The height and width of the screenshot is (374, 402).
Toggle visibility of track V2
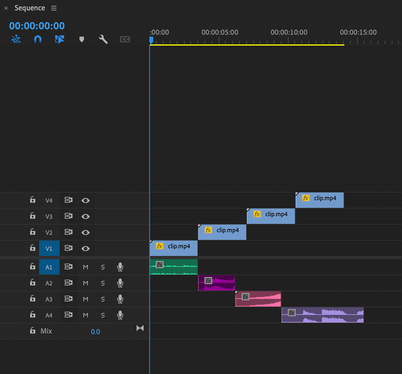point(86,232)
